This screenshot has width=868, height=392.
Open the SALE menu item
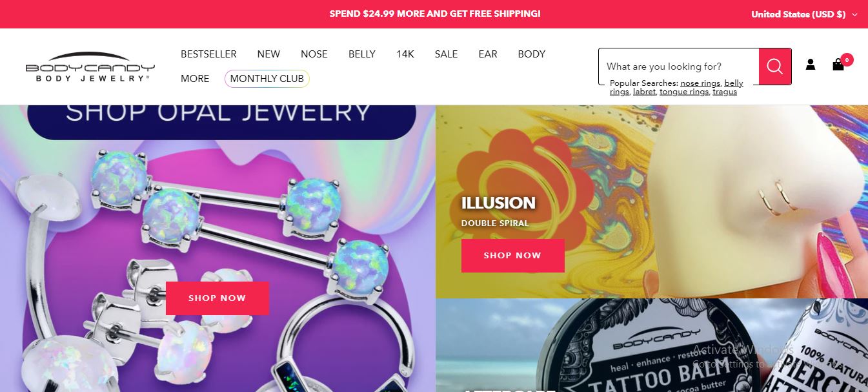tap(446, 54)
